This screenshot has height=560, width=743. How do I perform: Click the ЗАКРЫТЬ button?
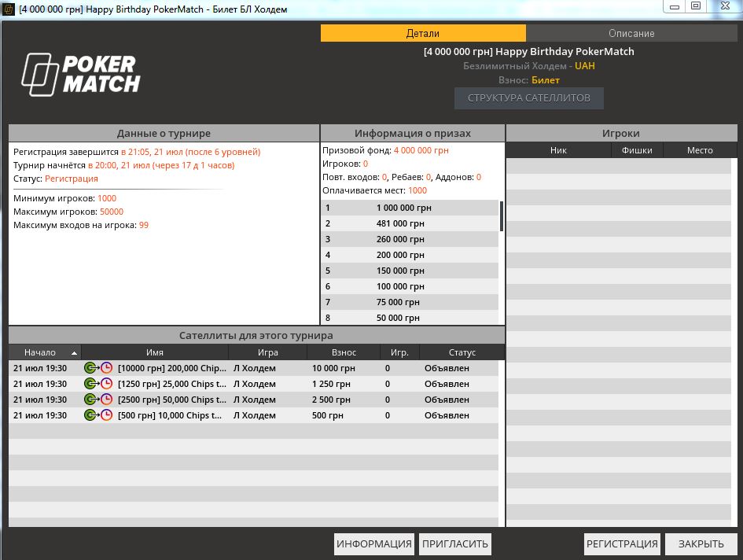(701, 544)
